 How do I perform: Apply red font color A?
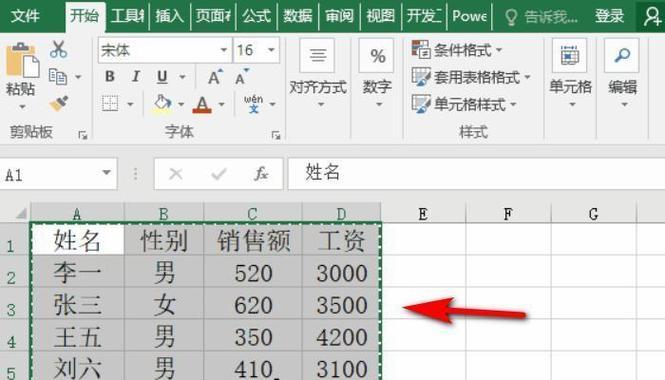click(x=202, y=104)
